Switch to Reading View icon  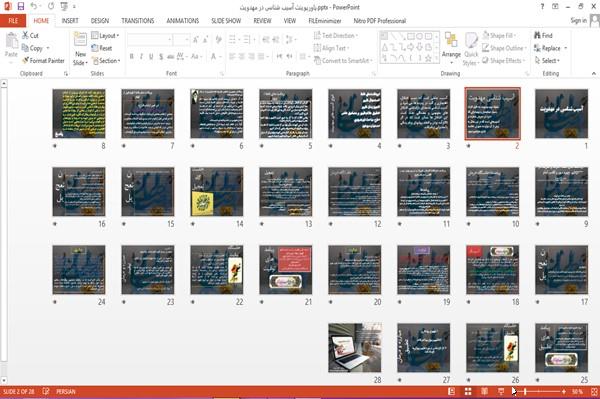point(484,391)
